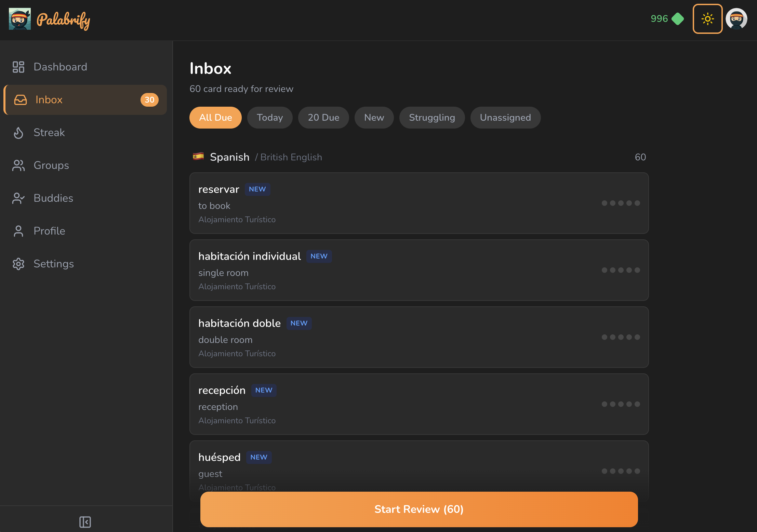Open the reservar card

pyautogui.click(x=419, y=203)
